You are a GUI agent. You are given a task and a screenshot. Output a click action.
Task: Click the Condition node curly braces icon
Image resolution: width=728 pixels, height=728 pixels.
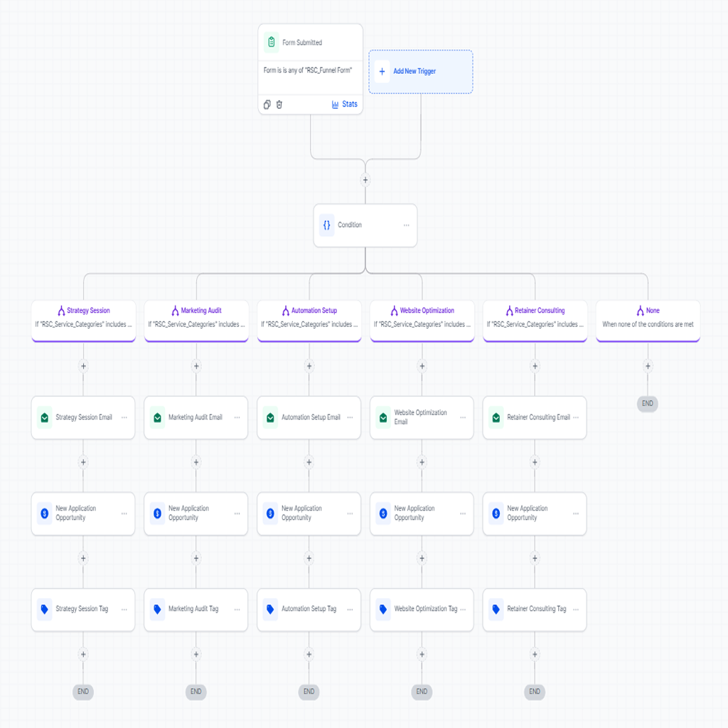point(327,225)
